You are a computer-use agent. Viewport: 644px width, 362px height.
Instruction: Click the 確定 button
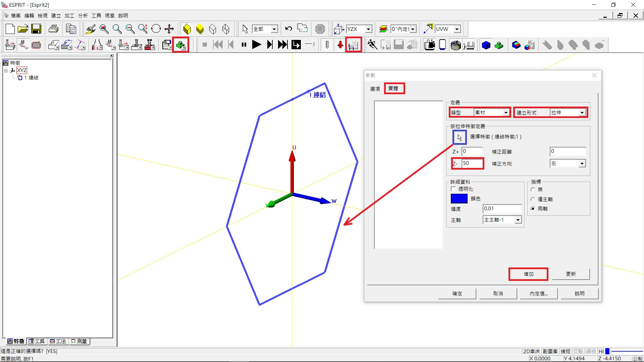[x=457, y=294]
